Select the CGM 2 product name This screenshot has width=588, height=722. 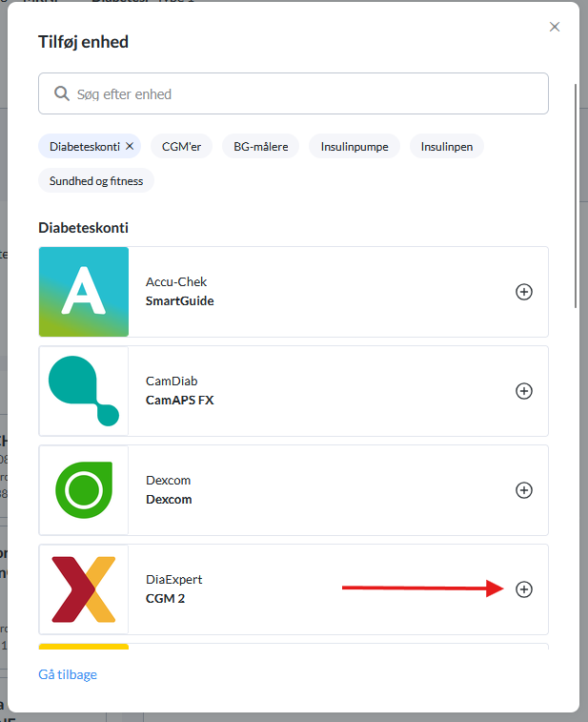pos(165,599)
